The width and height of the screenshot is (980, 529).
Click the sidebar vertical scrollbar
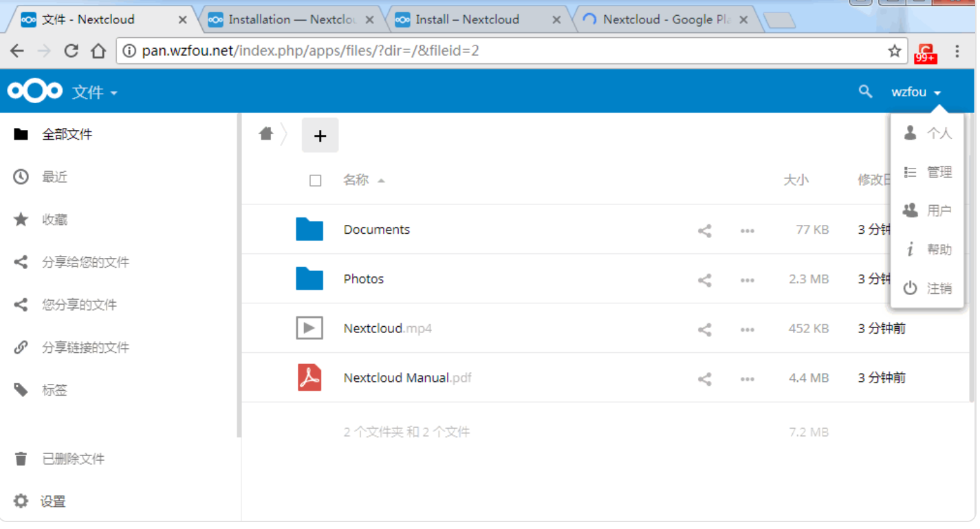[x=239, y=275]
